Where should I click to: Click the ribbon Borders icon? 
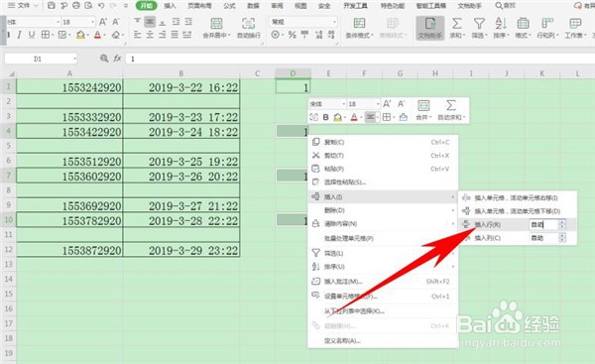click(45, 35)
